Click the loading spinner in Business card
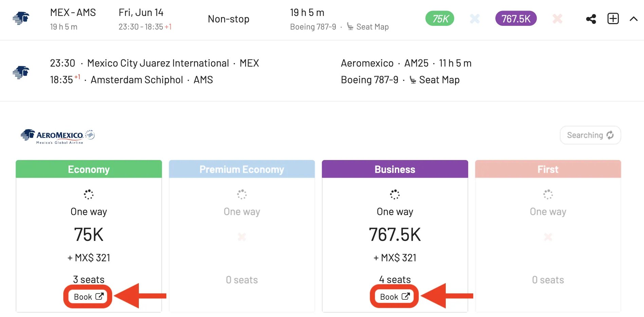 (395, 194)
